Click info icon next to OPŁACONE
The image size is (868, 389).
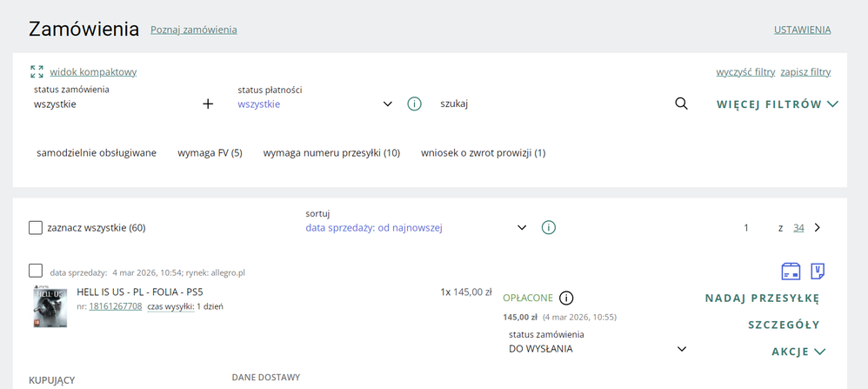click(x=566, y=298)
